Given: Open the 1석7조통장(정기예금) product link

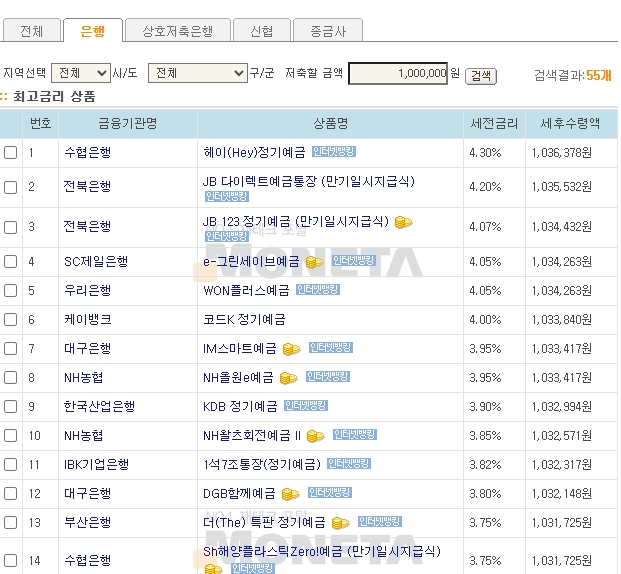Looking at the screenshot, I should 262,464.
